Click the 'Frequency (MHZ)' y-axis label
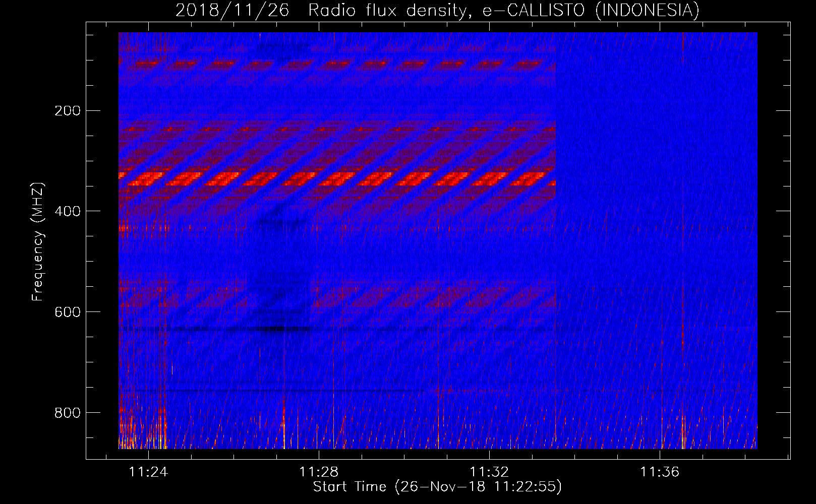Screen dimensions: 816x504 38,242
